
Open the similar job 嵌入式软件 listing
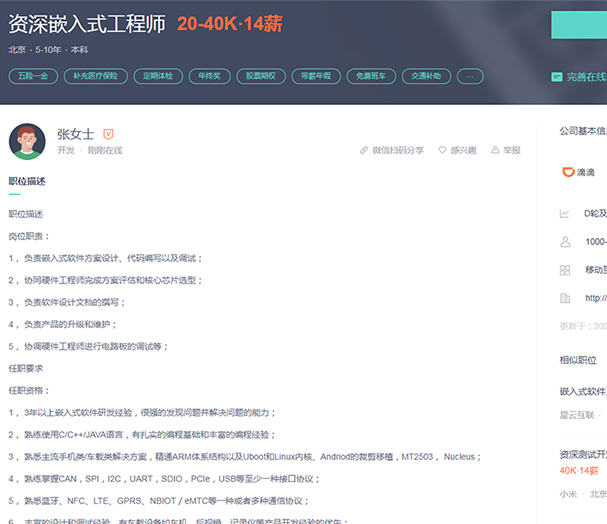coord(583,391)
